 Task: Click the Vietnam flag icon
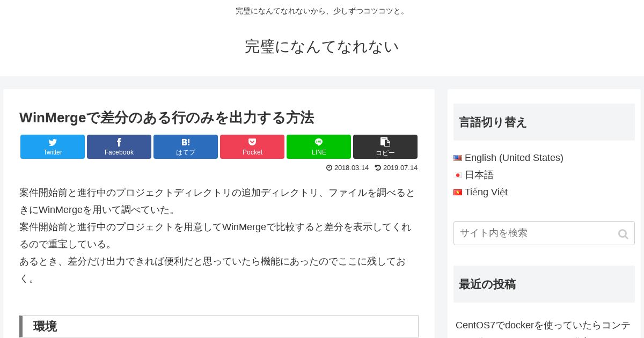click(x=458, y=193)
